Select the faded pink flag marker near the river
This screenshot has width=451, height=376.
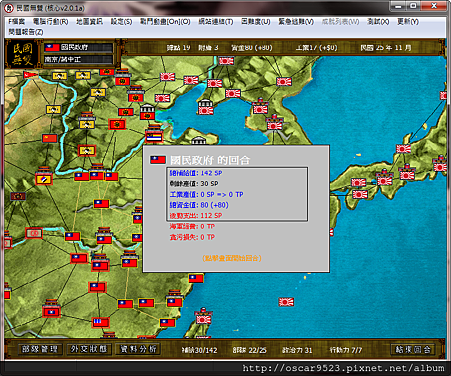point(34,233)
